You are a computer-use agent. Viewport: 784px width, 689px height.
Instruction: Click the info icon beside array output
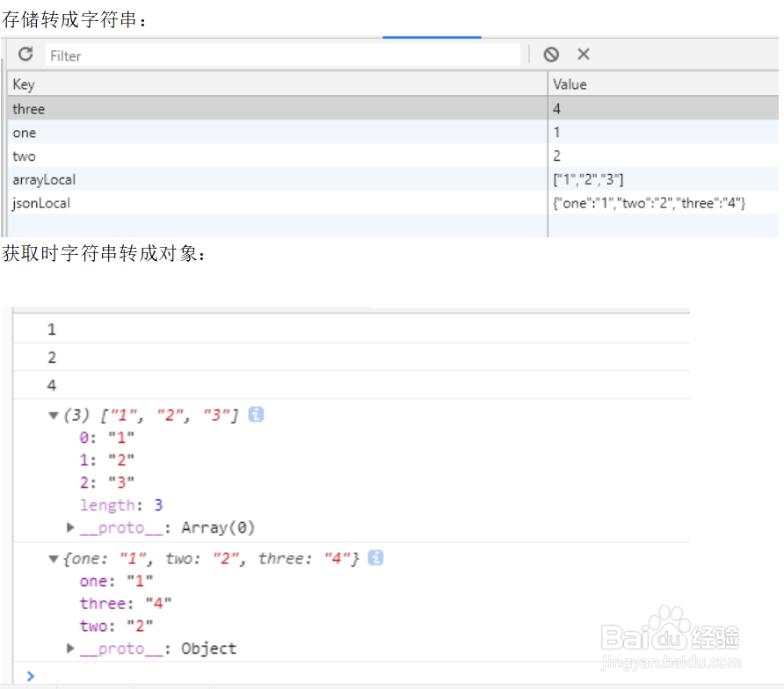pos(256,415)
